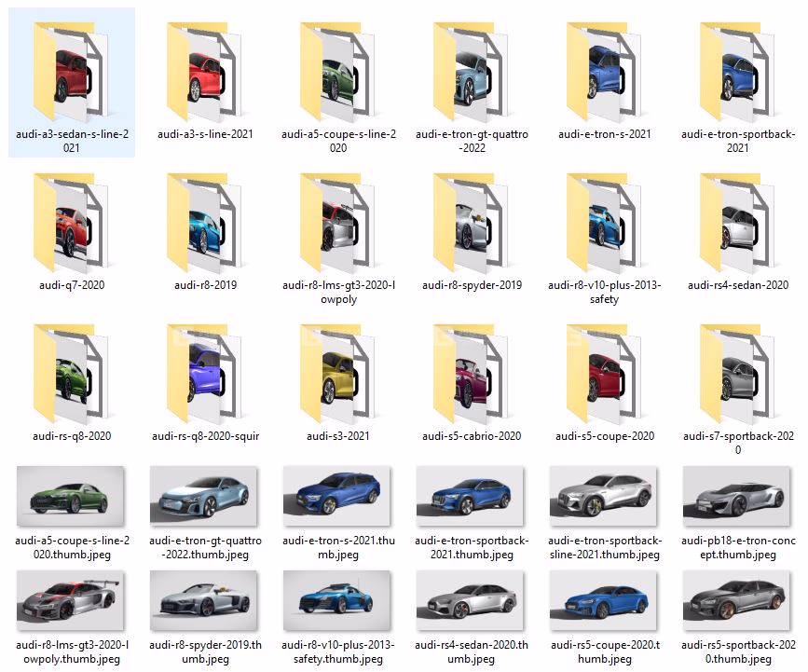This screenshot has height=672, width=808.
Task: Select the audi-a3-sedan-s-line-2021 folder icon
Action: click(72, 72)
